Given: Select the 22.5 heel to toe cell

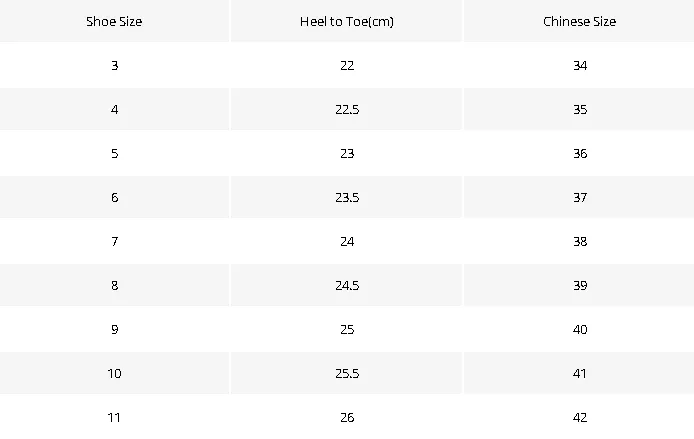Looking at the screenshot, I should point(347,109).
